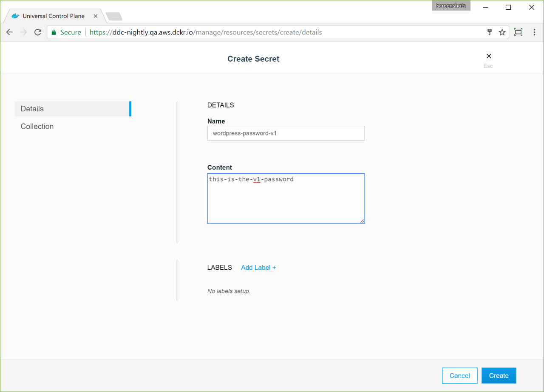The image size is (544, 392).
Task: Click the green Secure padlock icon
Action: coord(54,32)
